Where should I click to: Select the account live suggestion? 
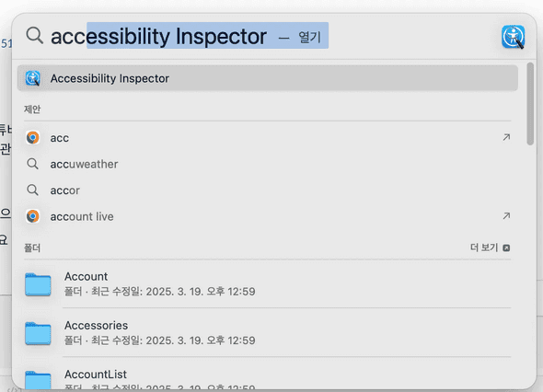click(x=267, y=216)
